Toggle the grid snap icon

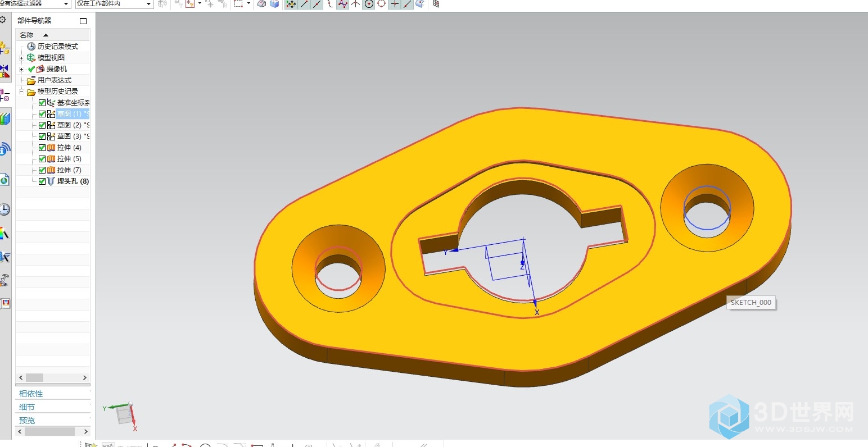(x=436, y=4)
